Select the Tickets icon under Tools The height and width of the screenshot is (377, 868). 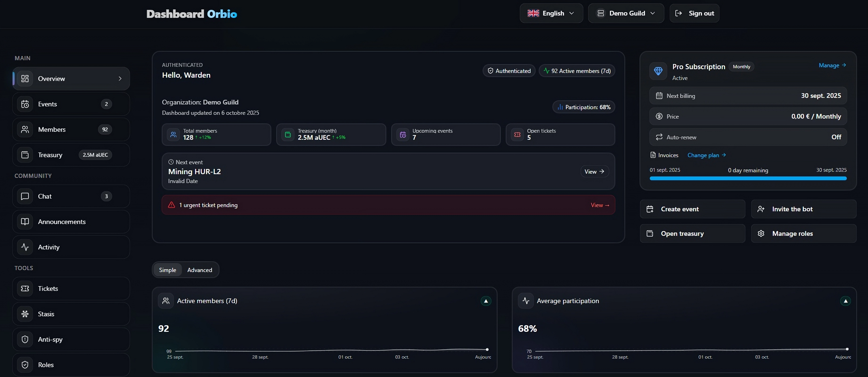25,289
